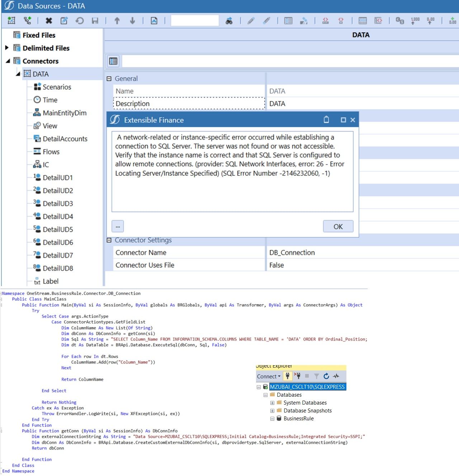Click the move down arrow icon
The width and height of the screenshot is (459, 476).
[132, 21]
